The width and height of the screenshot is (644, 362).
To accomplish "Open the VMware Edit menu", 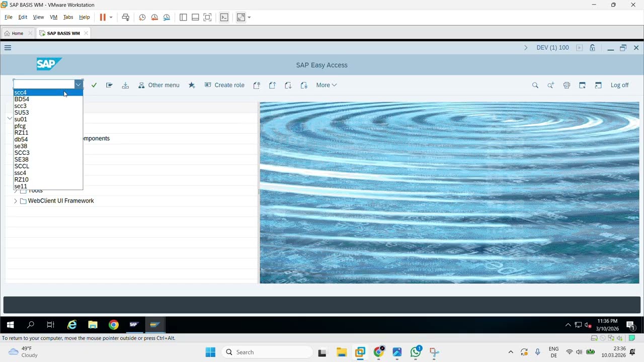I will click(x=23, y=17).
